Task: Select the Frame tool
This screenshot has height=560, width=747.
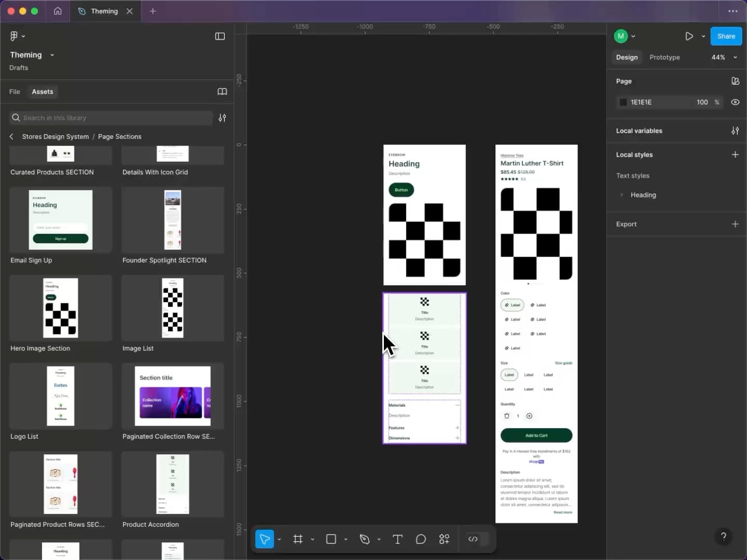Action: coord(298,539)
